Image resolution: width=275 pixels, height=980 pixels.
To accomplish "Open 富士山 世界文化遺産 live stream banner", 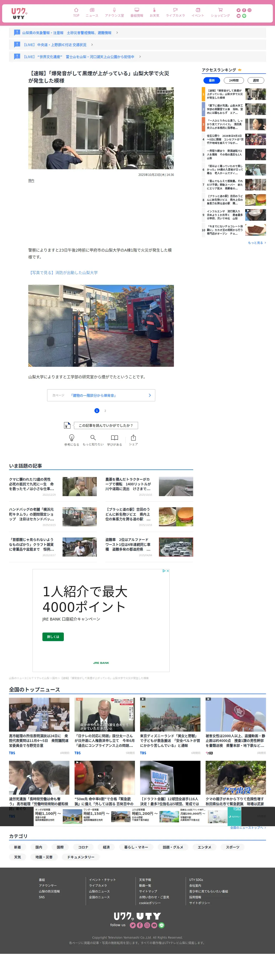I will coord(137,57).
